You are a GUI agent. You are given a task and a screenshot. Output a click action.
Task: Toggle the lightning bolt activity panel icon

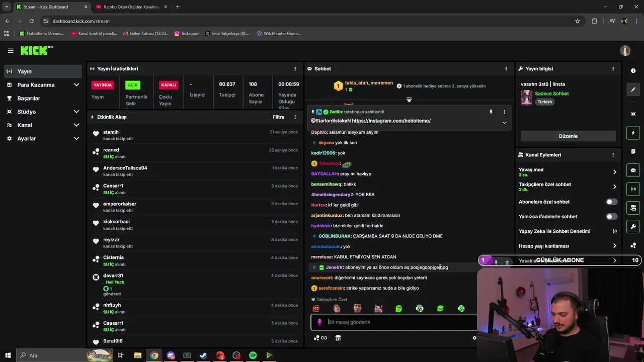pyautogui.click(x=633, y=133)
